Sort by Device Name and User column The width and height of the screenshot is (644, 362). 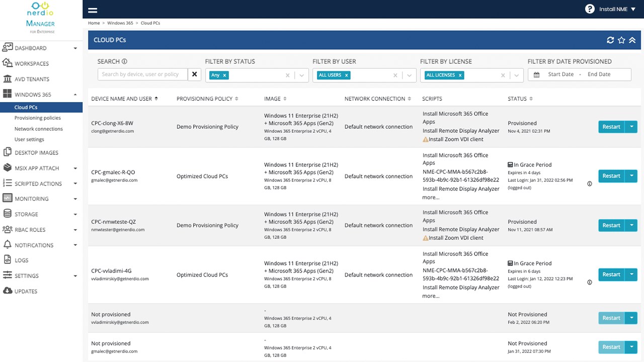tap(124, 99)
